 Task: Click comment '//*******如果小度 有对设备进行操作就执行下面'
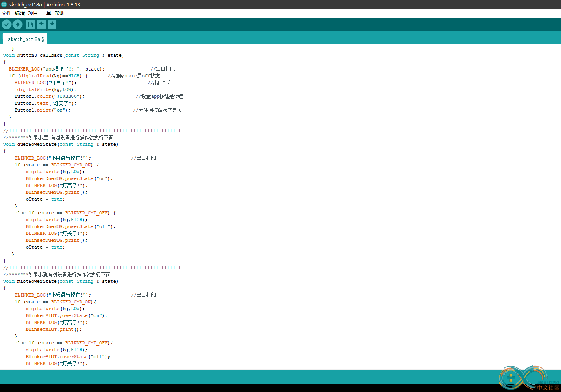click(x=58, y=138)
